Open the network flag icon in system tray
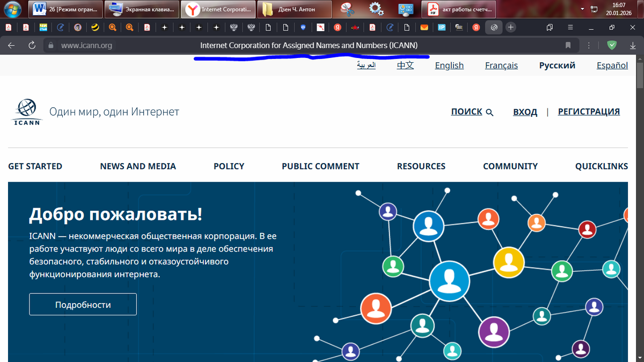Image resolution: width=644 pixels, height=362 pixels. [594, 9]
